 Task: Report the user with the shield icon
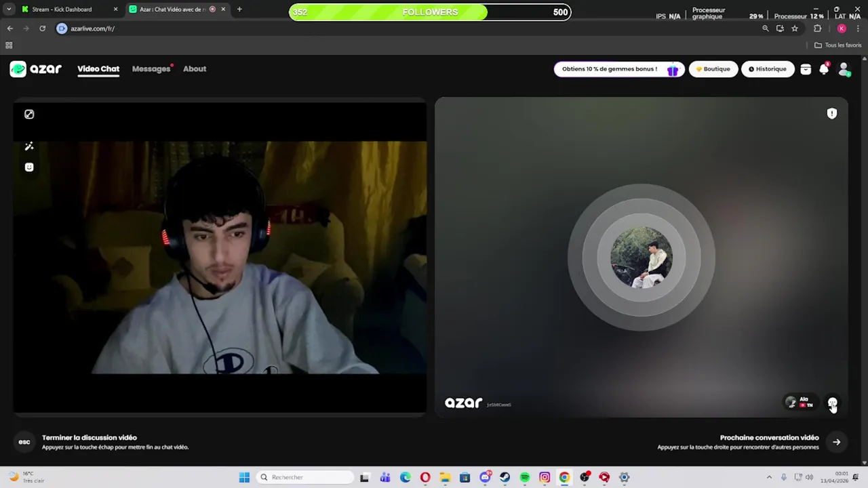[832, 114]
